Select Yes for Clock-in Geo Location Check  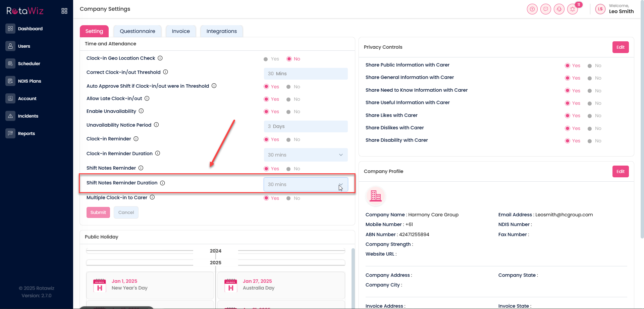(266, 59)
